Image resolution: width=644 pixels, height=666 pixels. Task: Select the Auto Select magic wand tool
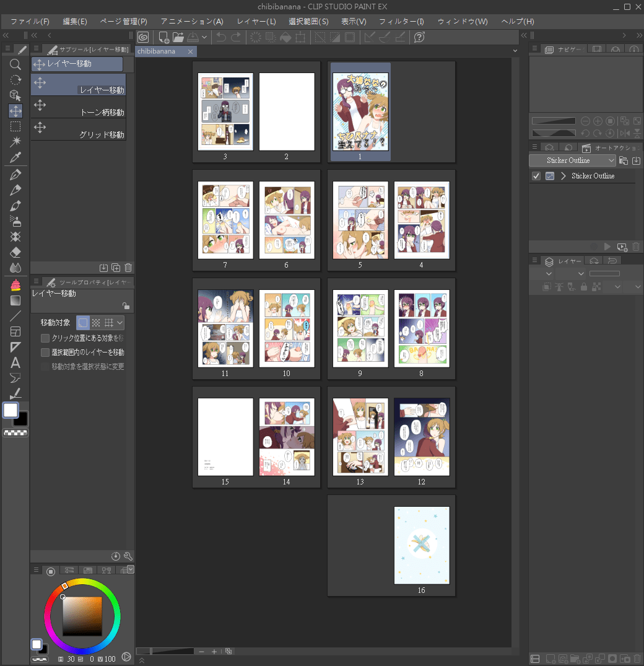[15, 142]
